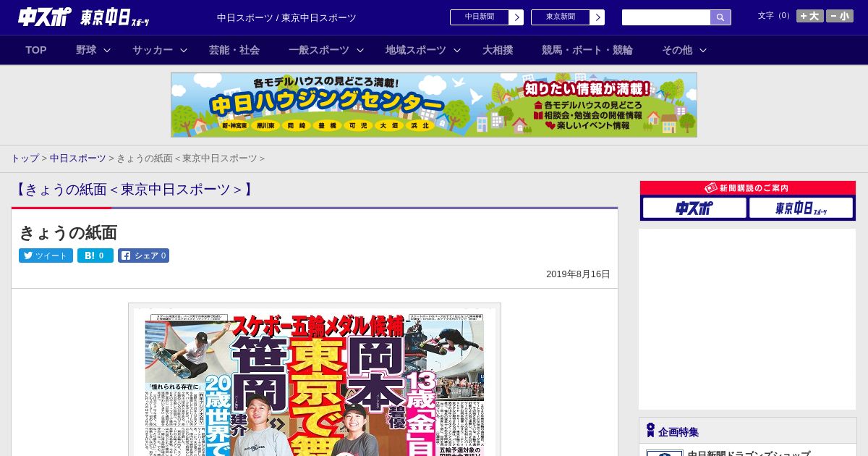
Task: Expand the 地域スポーツ dropdown chevron
Action: (457, 50)
